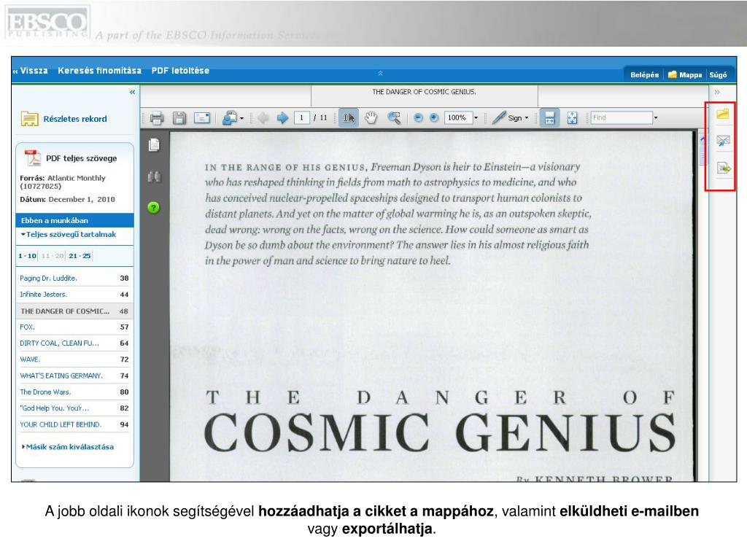Click the page number input field
747x560 pixels.
point(301,117)
